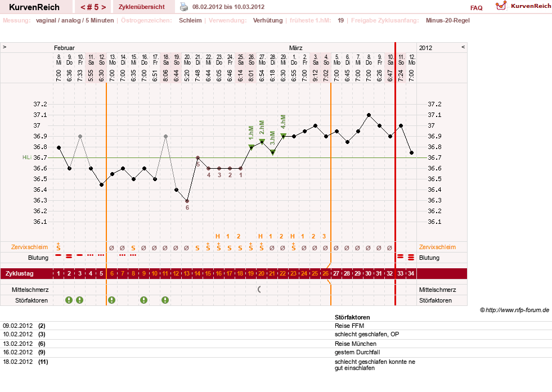
Task: Click the 1.hM triangle marker on the curve
Action: point(251,147)
